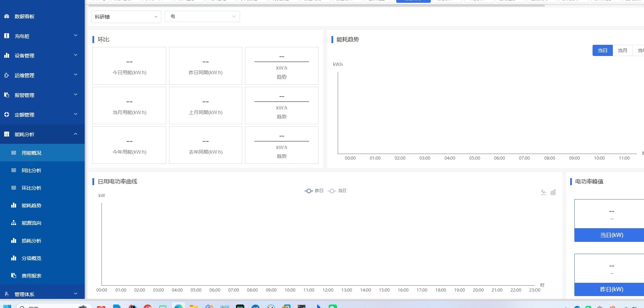Click the 费用报表 document icon
Image resolution: width=644 pixels, height=308 pixels.
(x=14, y=276)
